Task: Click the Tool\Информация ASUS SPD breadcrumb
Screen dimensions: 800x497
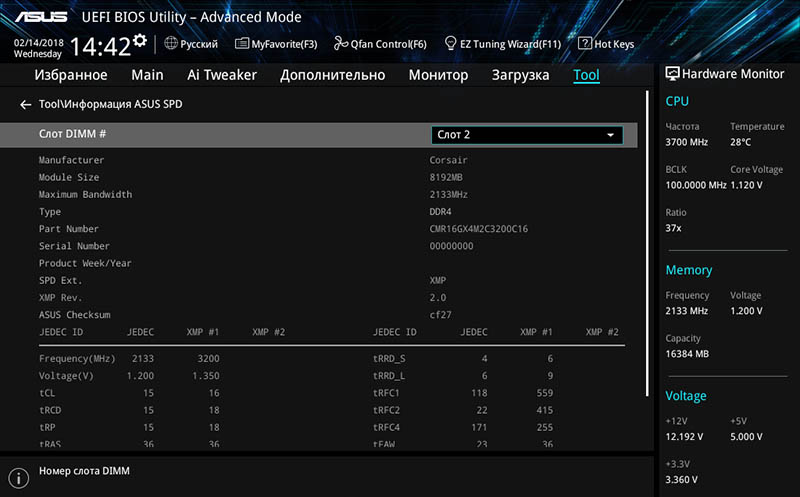Action: [111, 104]
